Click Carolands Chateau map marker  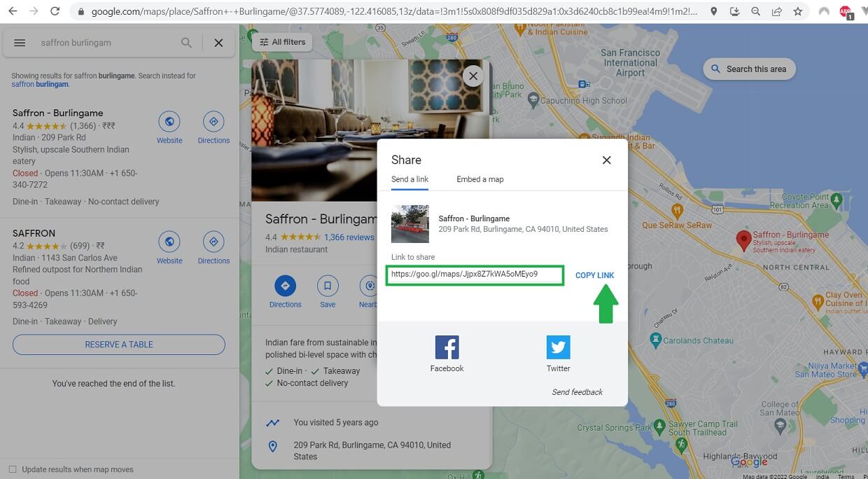click(656, 340)
